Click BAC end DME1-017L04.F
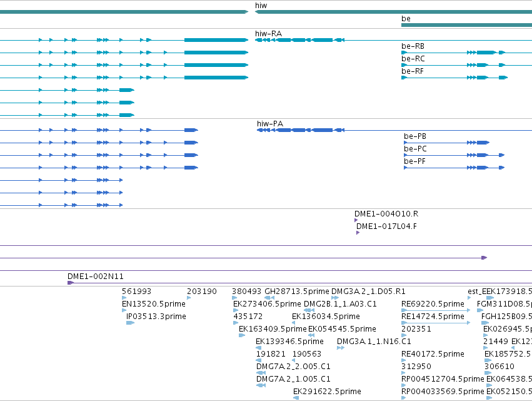This screenshot has width=532, height=401. coord(386,226)
